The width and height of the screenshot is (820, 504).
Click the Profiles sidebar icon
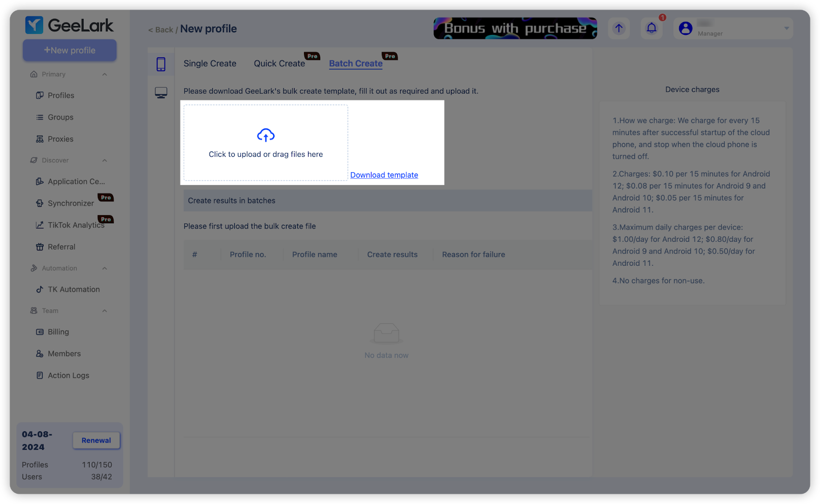coord(39,95)
